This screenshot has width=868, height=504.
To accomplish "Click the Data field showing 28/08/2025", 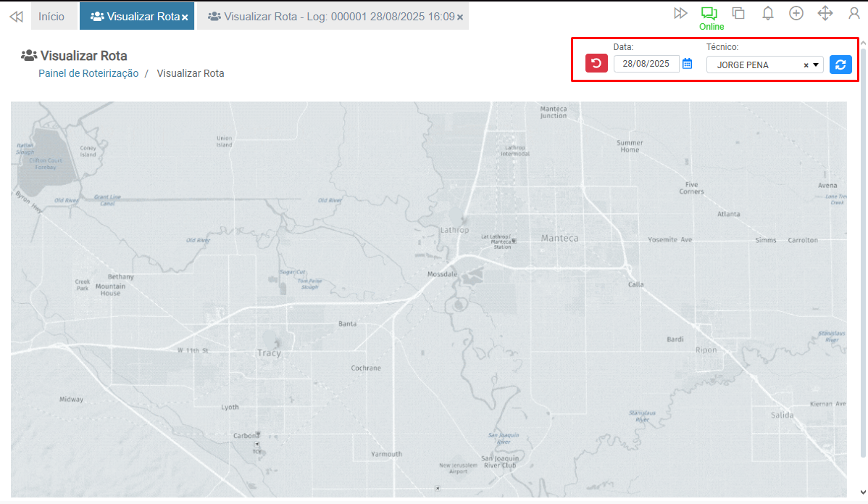I will tap(646, 64).
